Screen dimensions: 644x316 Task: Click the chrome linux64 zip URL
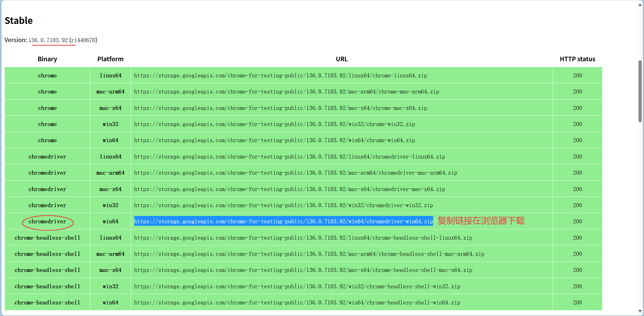pos(280,75)
